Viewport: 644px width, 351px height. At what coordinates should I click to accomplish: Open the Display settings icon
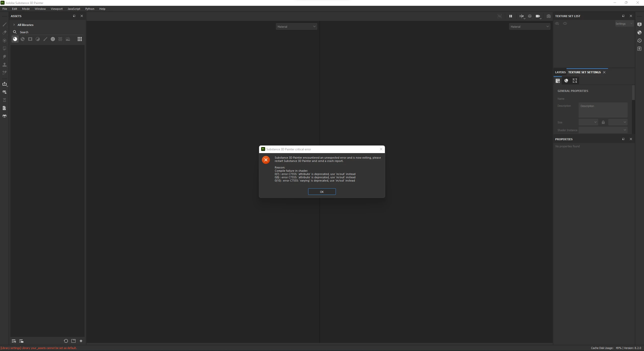(639, 24)
